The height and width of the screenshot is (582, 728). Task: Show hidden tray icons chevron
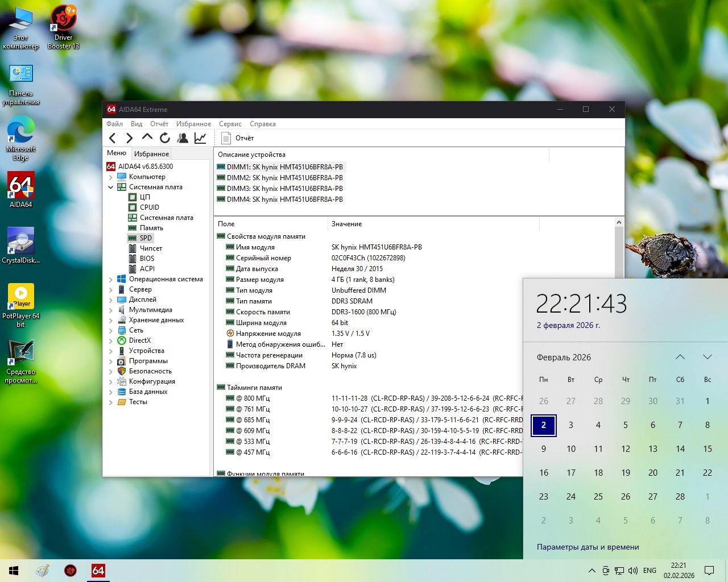click(592, 571)
